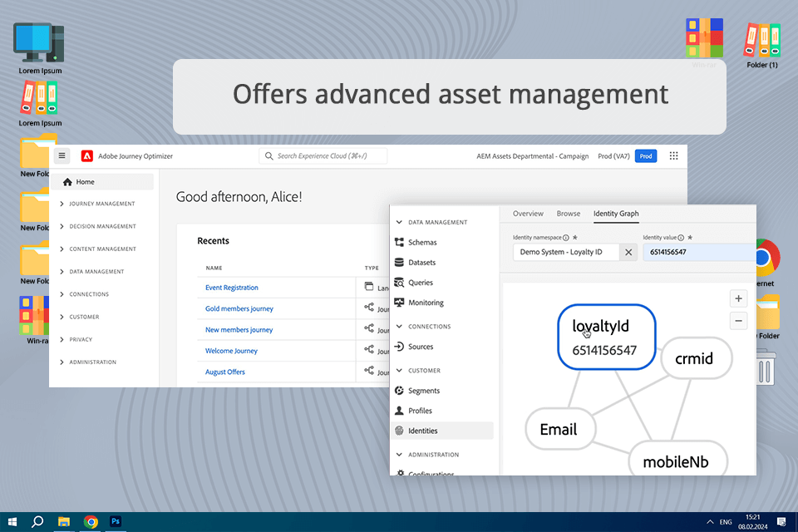This screenshot has height=532, width=798.
Task: Open the Lorem Ipsum computer desktop icon
Action: click(x=40, y=48)
